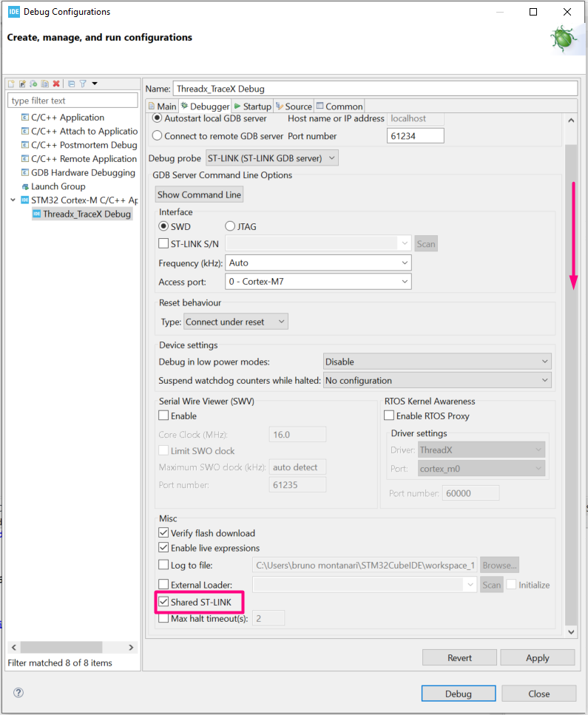Click the Source tab icon

[x=280, y=106]
